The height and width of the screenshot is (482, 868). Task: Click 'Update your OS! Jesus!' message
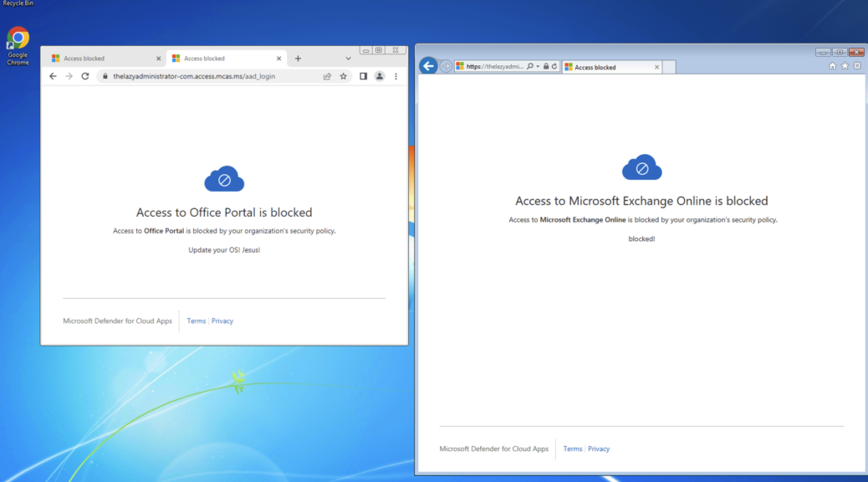[224, 250]
